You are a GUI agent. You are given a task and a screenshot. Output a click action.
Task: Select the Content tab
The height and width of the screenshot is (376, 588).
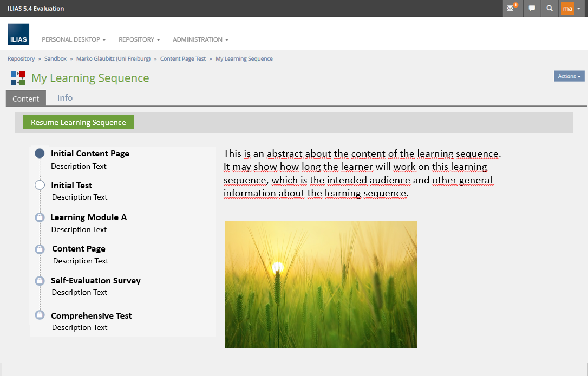coord(26,98)
